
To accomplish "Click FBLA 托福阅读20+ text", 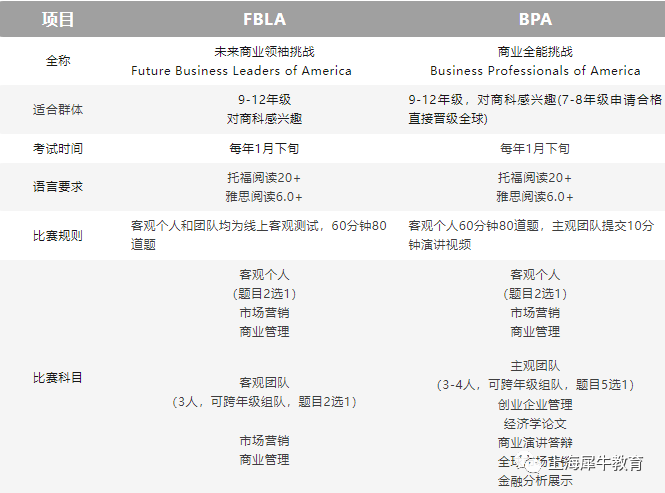I will coord(264,178).
